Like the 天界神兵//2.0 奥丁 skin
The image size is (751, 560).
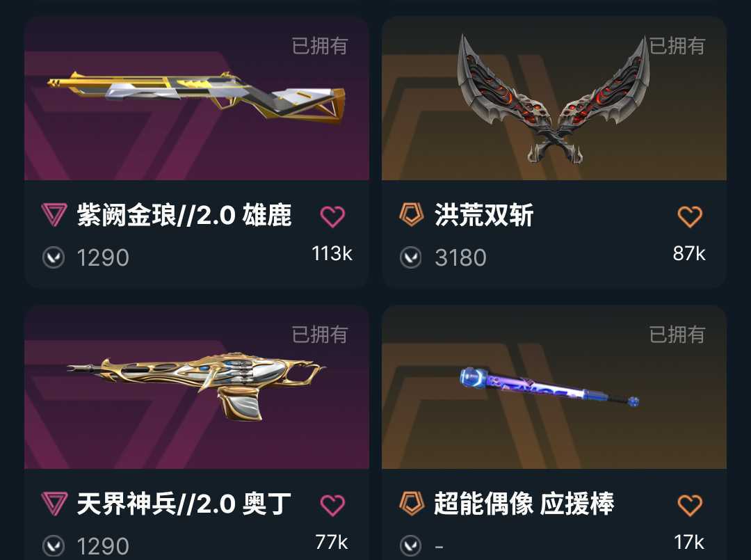click(332, 505)
